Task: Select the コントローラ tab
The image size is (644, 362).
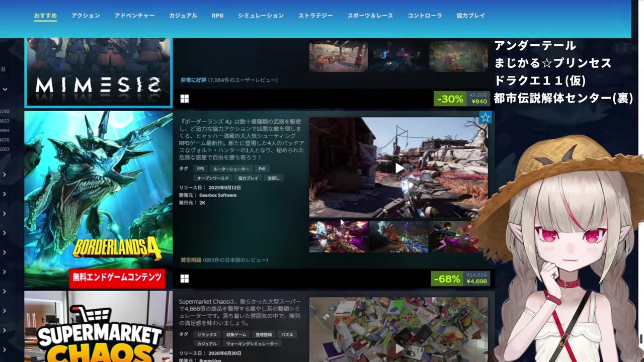Action: point(425,16)
